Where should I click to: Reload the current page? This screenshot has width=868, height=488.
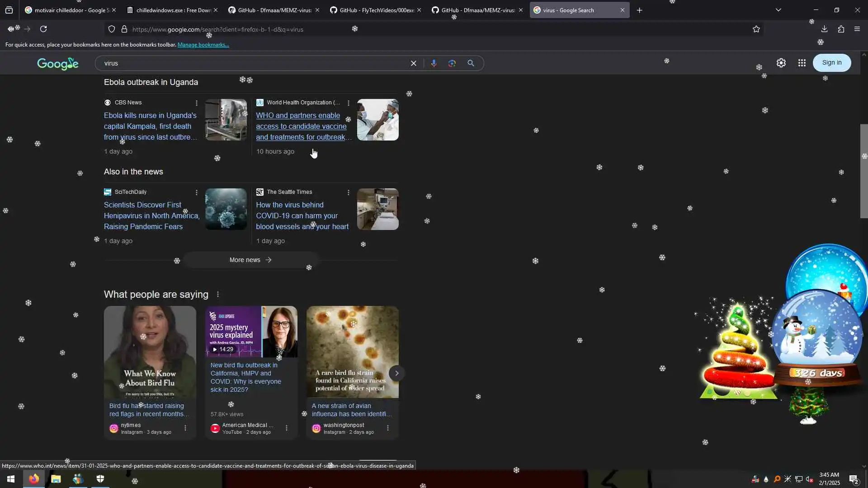point(43,29)
